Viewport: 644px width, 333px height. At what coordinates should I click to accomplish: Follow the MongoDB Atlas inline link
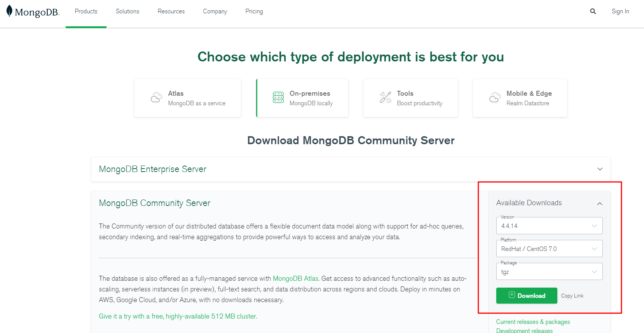click(x=295, y=278)
